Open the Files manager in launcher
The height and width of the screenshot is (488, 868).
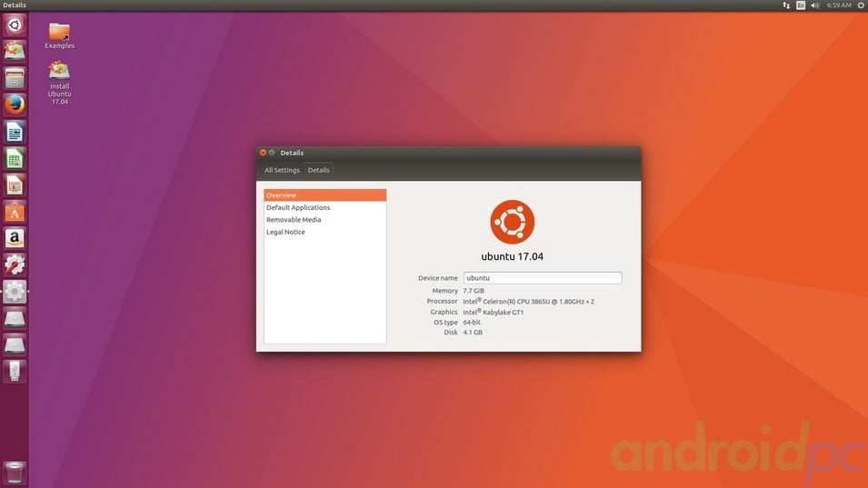[x=15, y=78]
